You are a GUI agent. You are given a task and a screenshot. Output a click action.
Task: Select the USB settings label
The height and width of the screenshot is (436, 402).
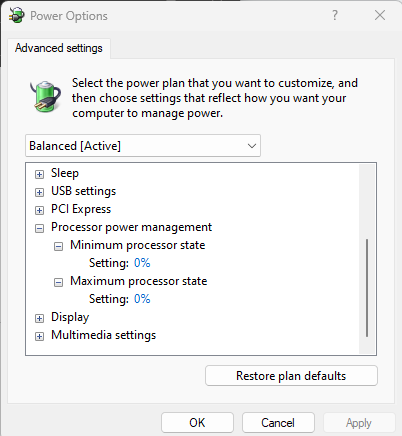(x=84, y=191)
